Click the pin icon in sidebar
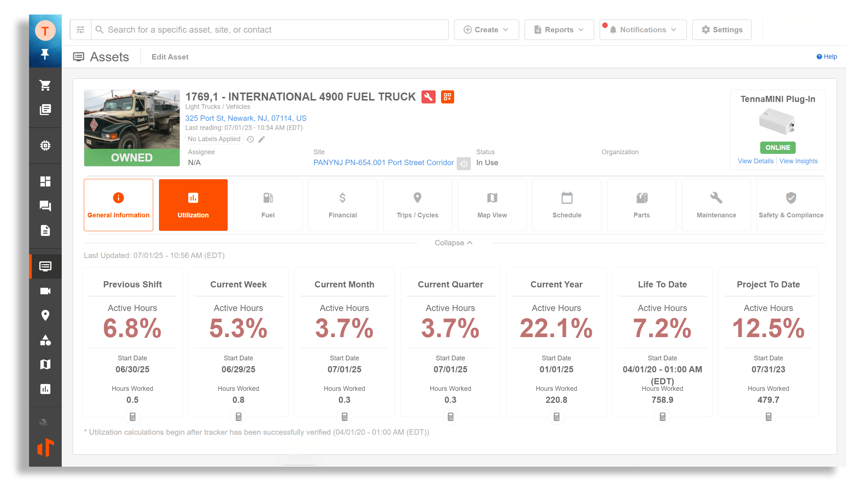The width and height of the screenshot is (868, 487). pyautogui.click(x=45, y=54)
